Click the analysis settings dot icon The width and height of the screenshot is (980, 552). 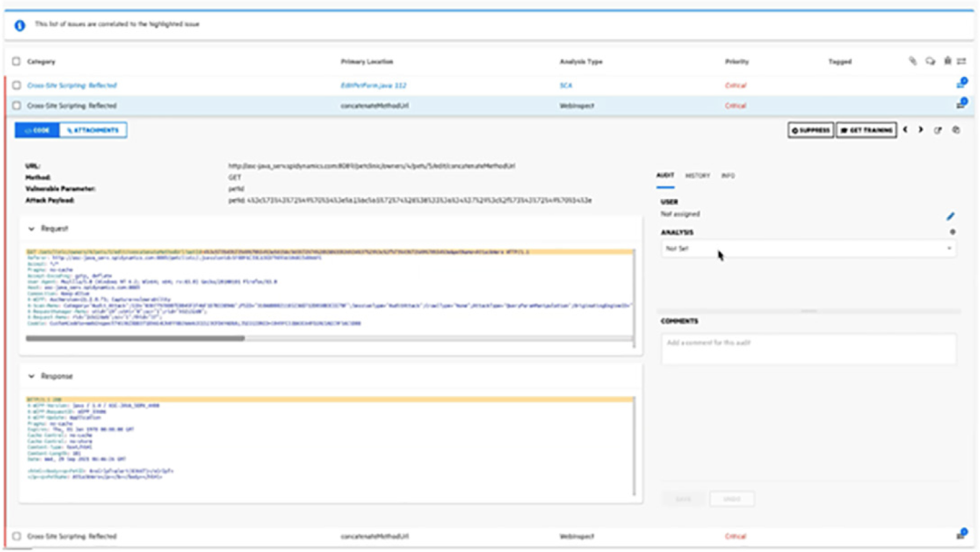point(953,232)
